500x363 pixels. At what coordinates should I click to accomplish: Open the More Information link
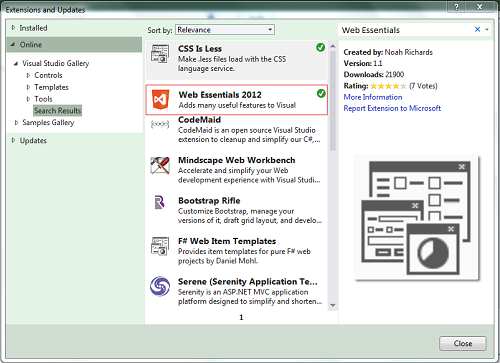coord(373,97)
